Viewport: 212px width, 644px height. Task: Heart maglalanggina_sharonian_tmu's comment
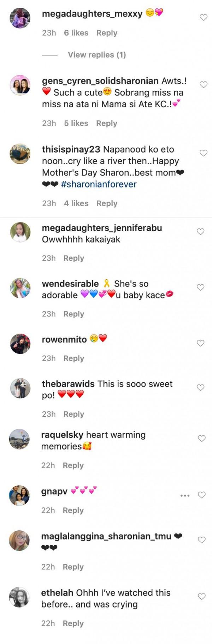point(201,540)
